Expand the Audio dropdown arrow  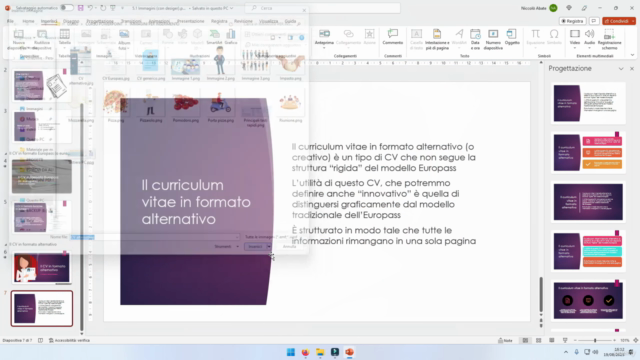tap(589, 48)
